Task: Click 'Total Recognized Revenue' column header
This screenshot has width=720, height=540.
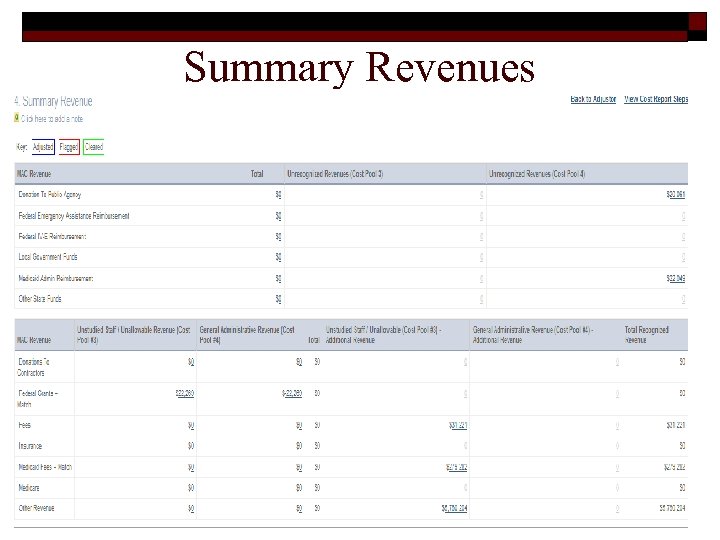Action: [x=647, y=335]
